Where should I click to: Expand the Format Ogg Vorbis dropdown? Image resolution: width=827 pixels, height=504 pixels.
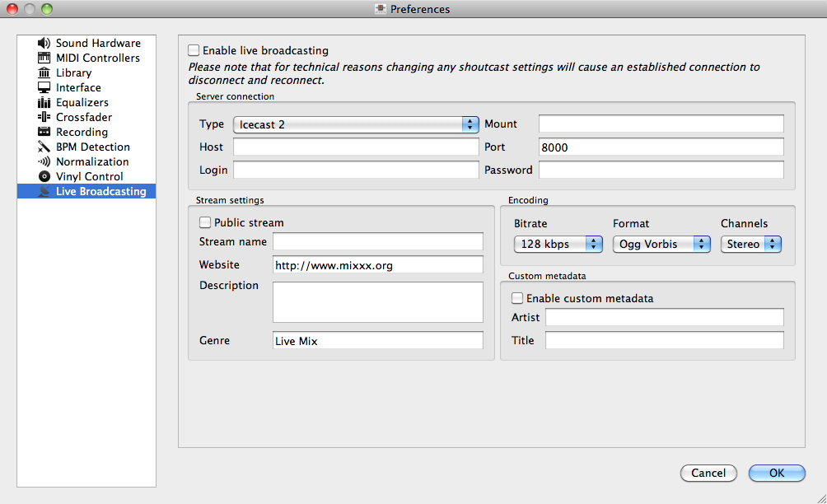click(x=661, y=244)
